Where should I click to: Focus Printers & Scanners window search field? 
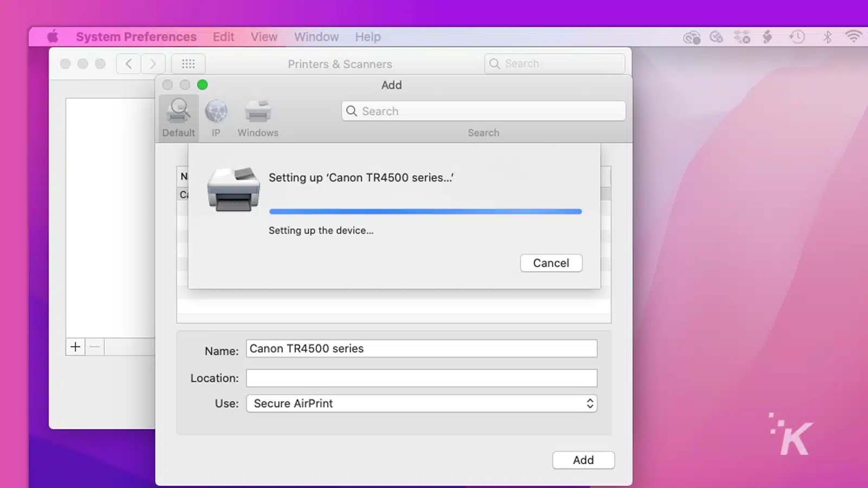tap(554, 63)
